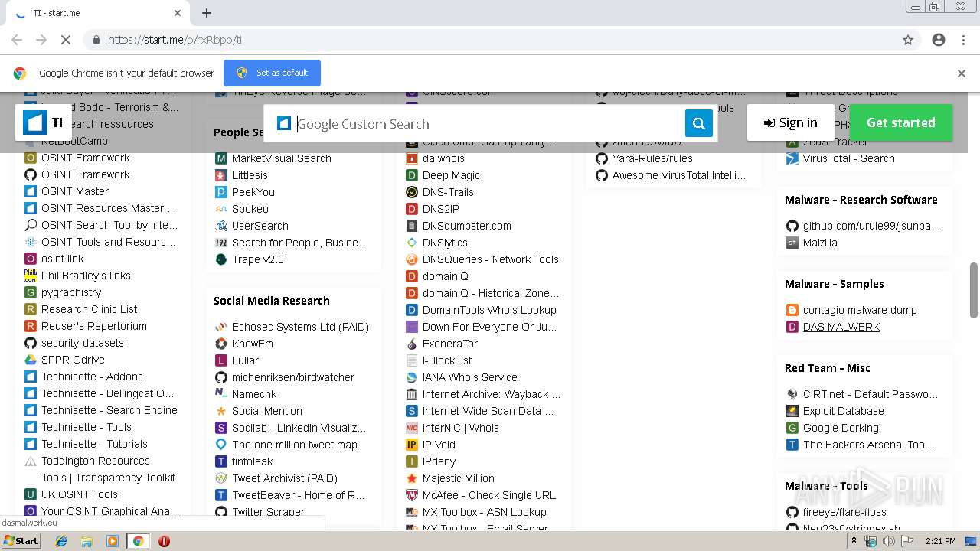Click the Google Dorking favicon
This screenshot has width=980, height=551.
click(x=792, y=428)
